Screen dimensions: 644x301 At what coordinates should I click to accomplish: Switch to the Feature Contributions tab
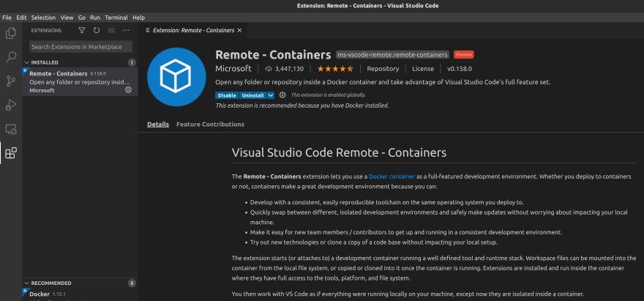(x=210, y=125)
